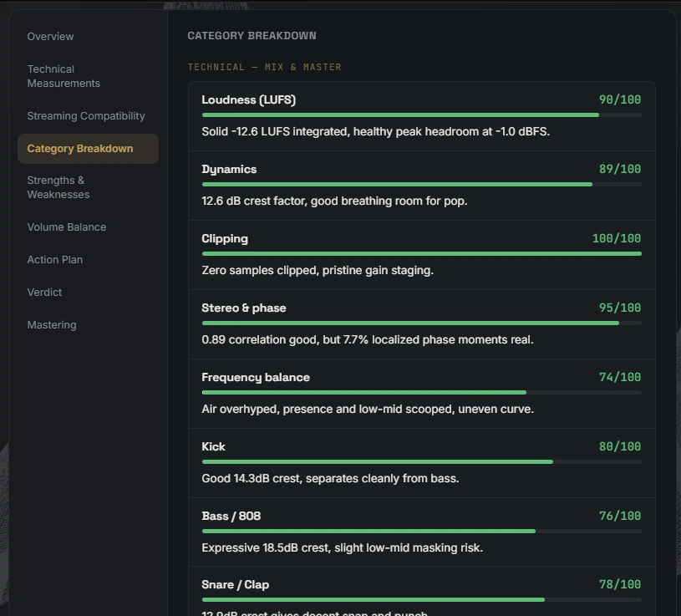Click the Category Breakdown page title
The height and width of the screenshot is (616, 681).
click(252, 36)
